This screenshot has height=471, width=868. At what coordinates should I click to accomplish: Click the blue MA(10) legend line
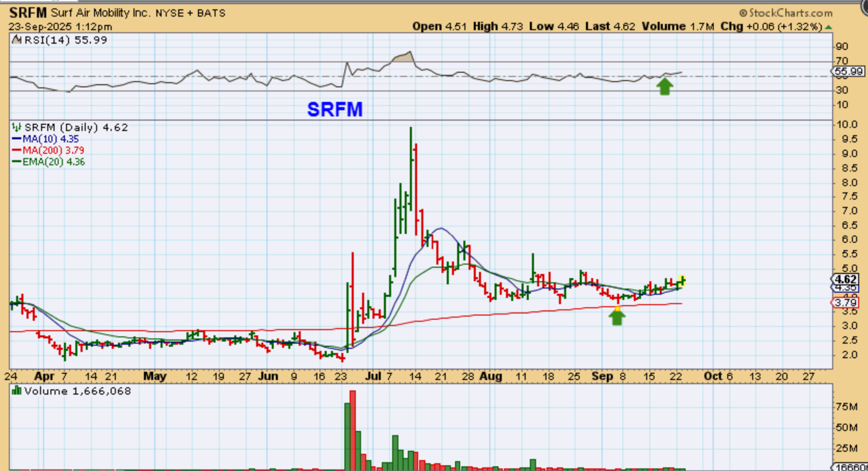coord(17,139)
